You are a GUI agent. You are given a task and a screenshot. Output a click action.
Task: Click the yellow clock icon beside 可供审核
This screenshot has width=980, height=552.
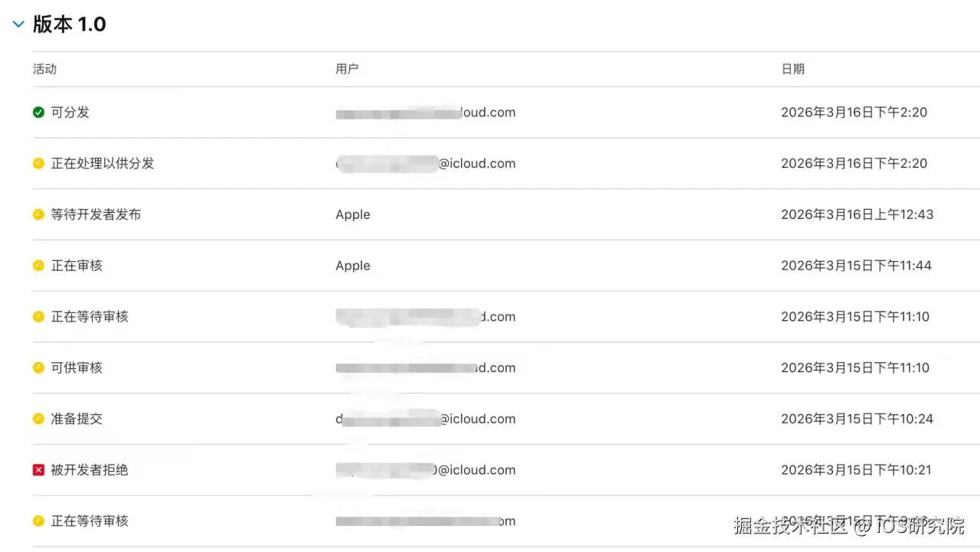pyautogui.click(x=38, y=367)
